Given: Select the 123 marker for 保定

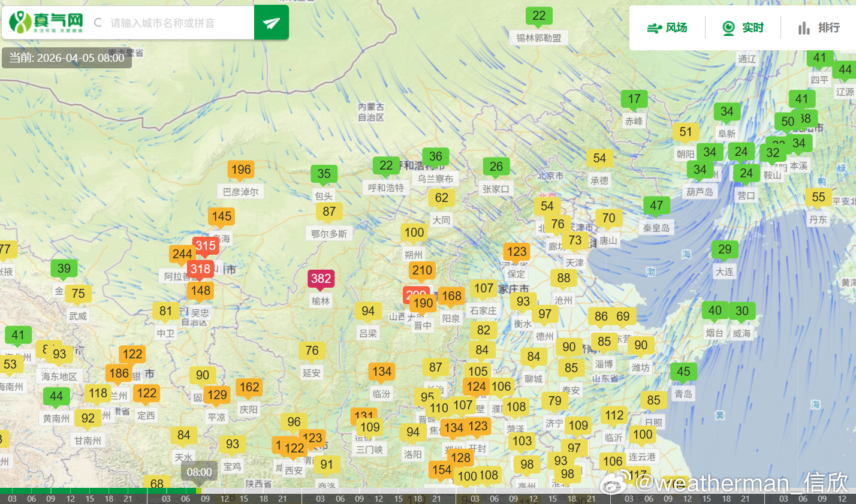Looking at the screenshot, I should point(517,252).
